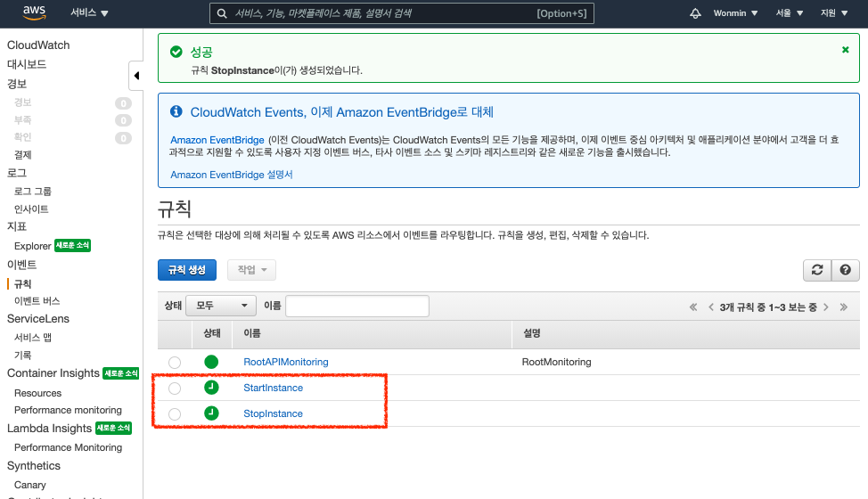Open the 서울 region dropdown
This screenshot has width=868, height=499.
[789, 13]
